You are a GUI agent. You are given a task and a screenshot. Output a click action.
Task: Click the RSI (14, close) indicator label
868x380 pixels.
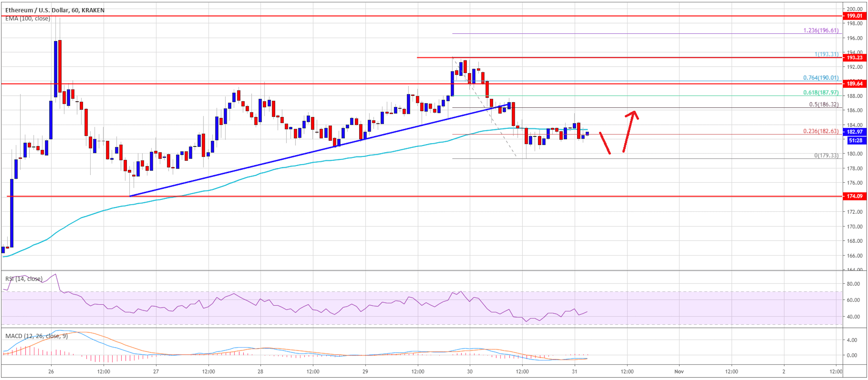click(24, 279)
